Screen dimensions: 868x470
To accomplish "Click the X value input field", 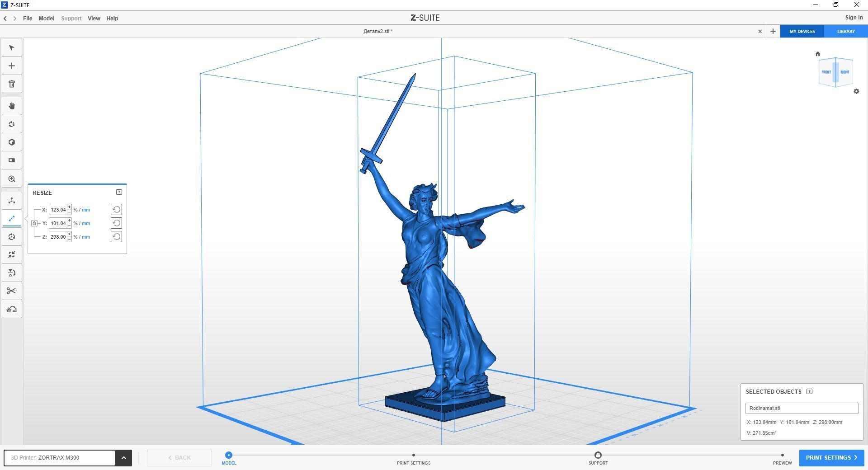I will pyautogui.click(x=58, y=210).
